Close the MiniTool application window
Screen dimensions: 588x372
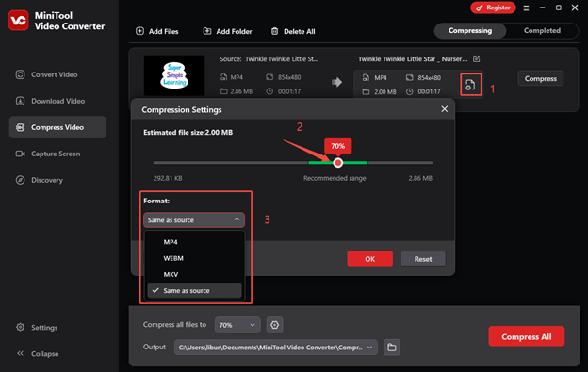click(575, 8)
